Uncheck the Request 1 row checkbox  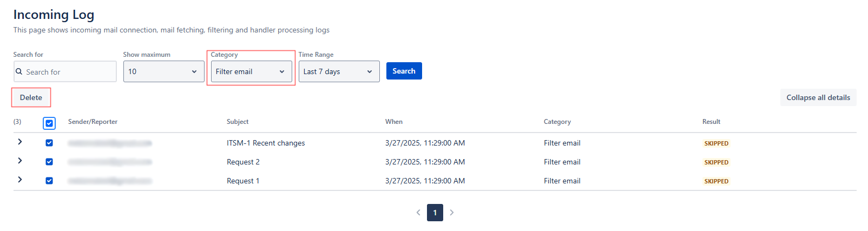(49, 181)
